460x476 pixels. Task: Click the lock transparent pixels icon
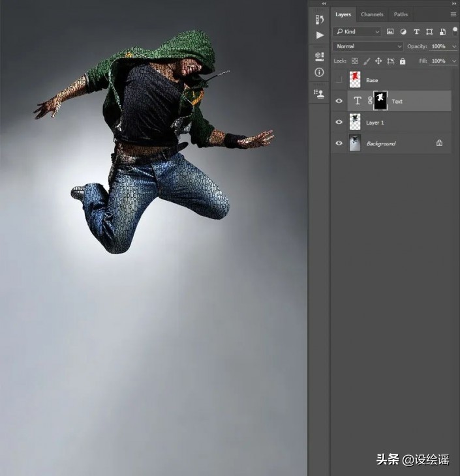click(x=354, y=61)
